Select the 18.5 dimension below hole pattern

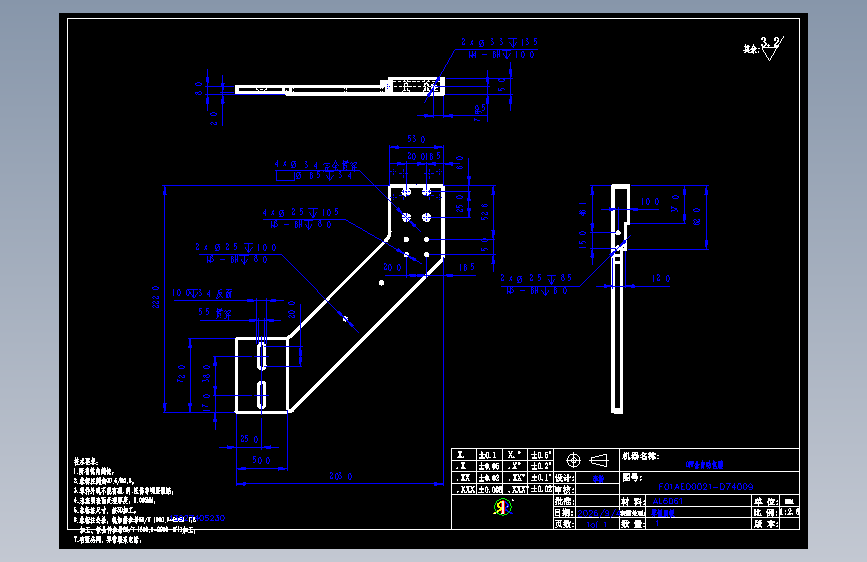pos(467,267)
